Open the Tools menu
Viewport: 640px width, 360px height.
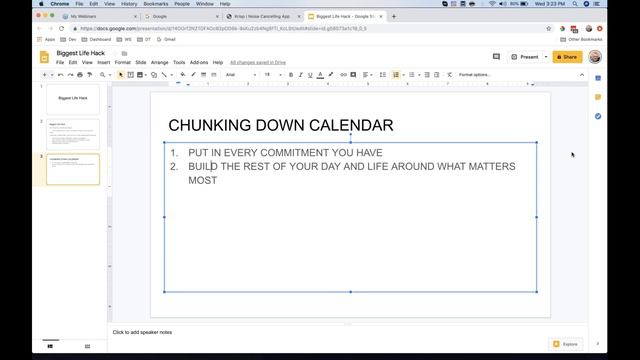179,62
